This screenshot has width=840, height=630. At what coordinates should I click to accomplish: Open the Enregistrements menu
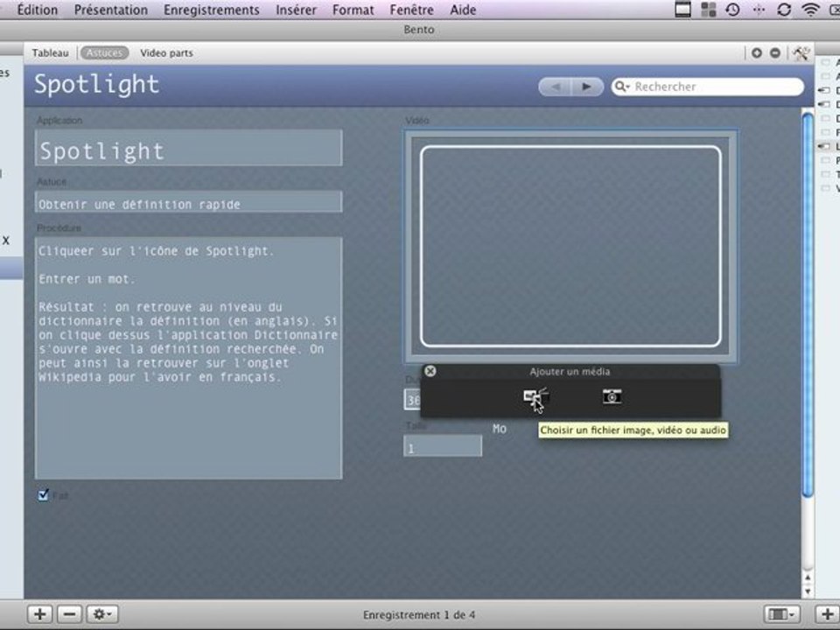(212, 10)
